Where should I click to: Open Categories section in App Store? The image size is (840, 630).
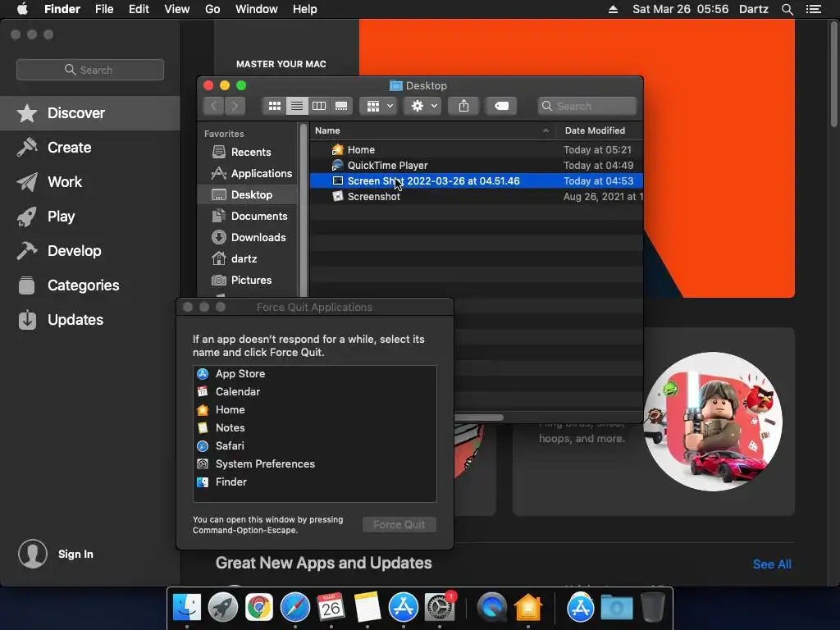pyautogui.click(x=90, y=285)
